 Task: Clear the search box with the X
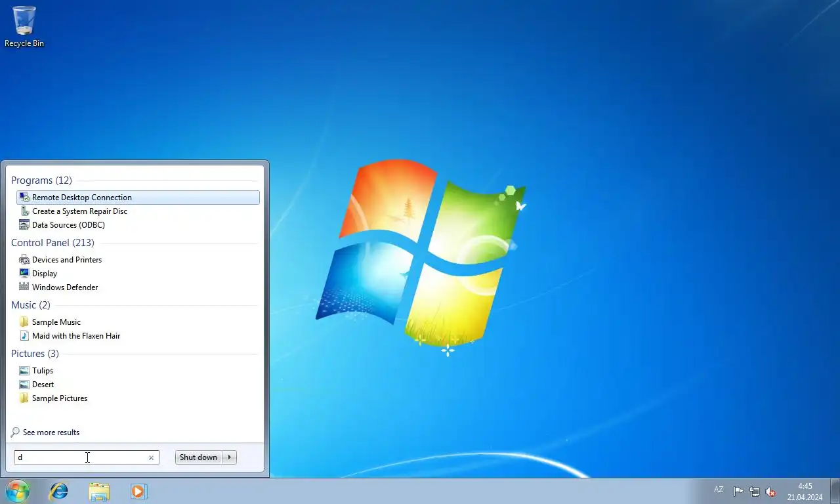pyautogui.click(x=151, y=458)
